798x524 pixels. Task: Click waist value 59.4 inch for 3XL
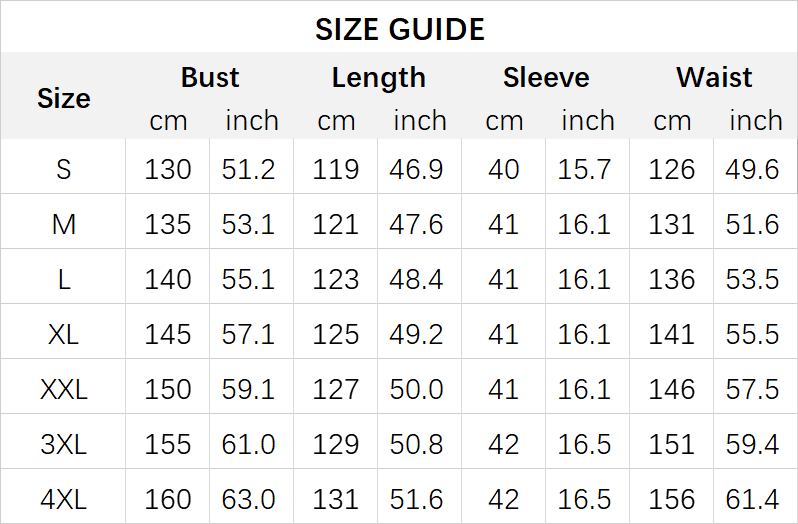click(755, 443)
